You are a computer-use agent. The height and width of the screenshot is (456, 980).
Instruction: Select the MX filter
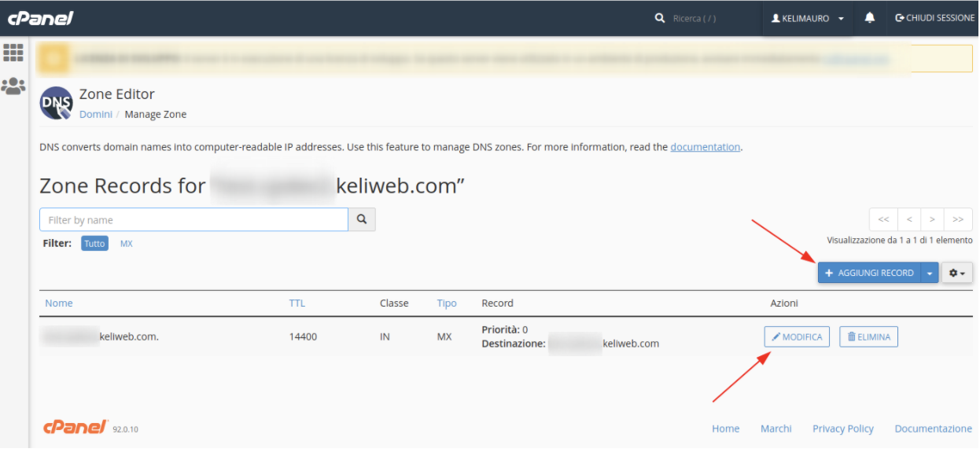127,244
